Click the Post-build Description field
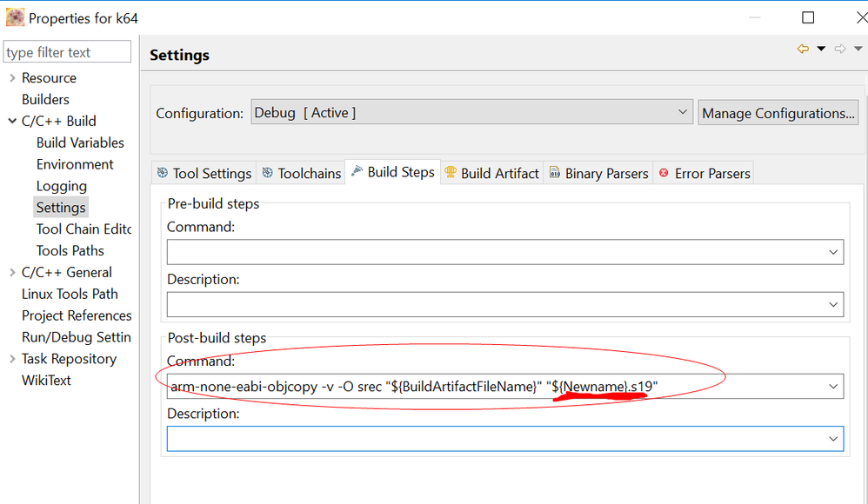Image resolution: width=868 pixels, height=504 pixels. click(x=505, y=439)
